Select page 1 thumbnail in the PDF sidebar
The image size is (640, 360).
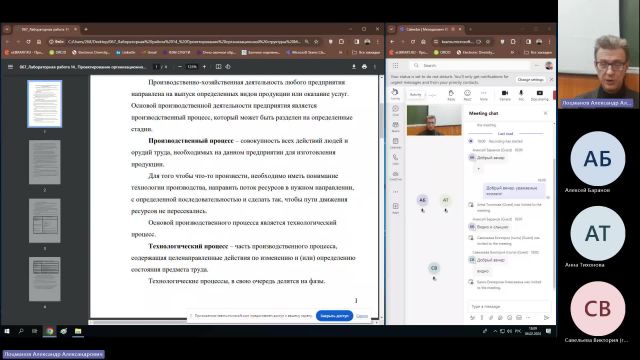coord(44,104)
